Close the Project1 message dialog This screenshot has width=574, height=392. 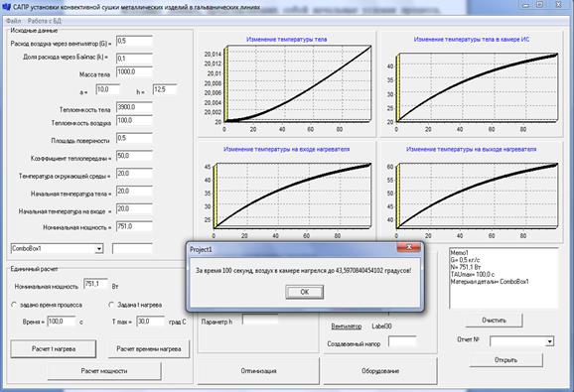tap(409, 247)
